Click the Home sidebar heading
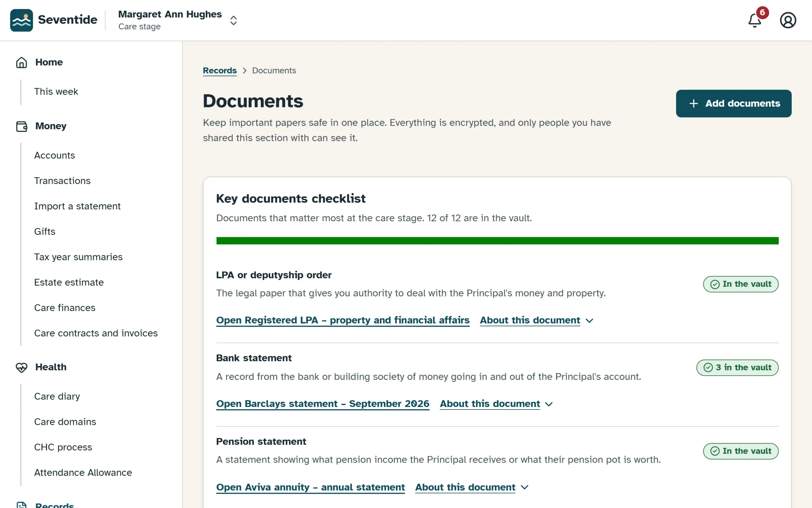 click(x=49, y=63)
